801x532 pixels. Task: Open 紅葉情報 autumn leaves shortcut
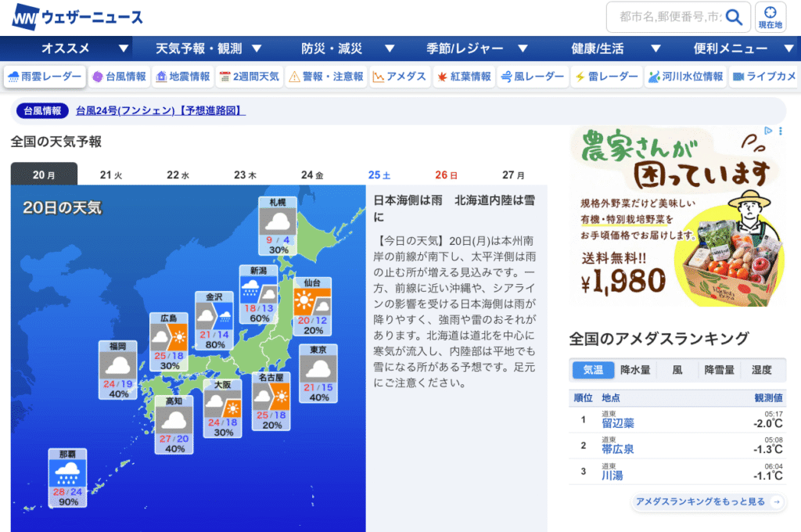(463, 77)
